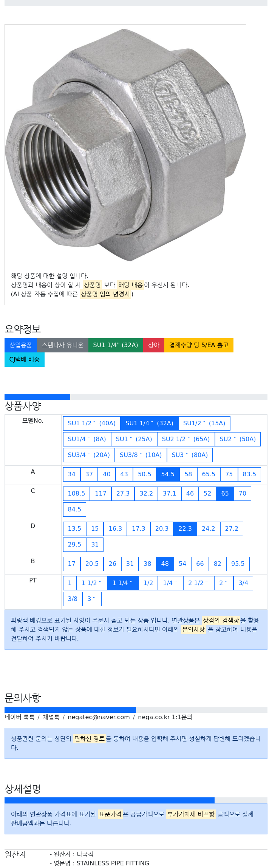Select D dimension value 22.3
Viewport: 272px width, 868px height.
pos(185,528)
